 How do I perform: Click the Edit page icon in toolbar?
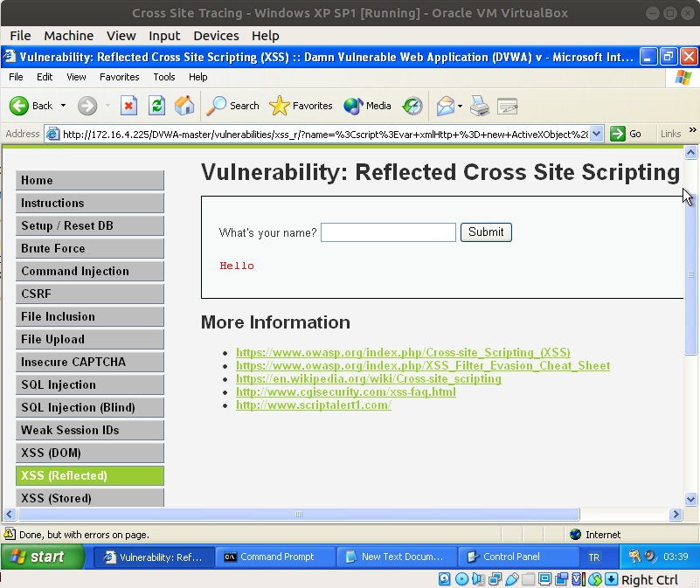tap(507, 106)
